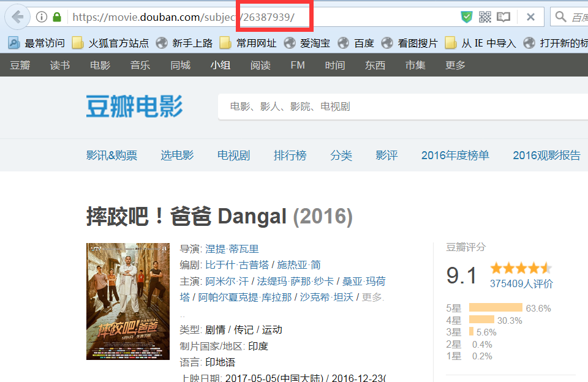Open 2016观影报告 link
588x382 pixels.
547,155
